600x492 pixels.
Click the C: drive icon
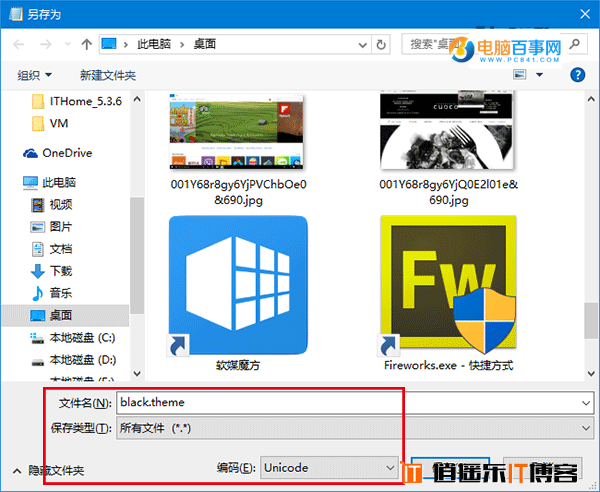37,338
